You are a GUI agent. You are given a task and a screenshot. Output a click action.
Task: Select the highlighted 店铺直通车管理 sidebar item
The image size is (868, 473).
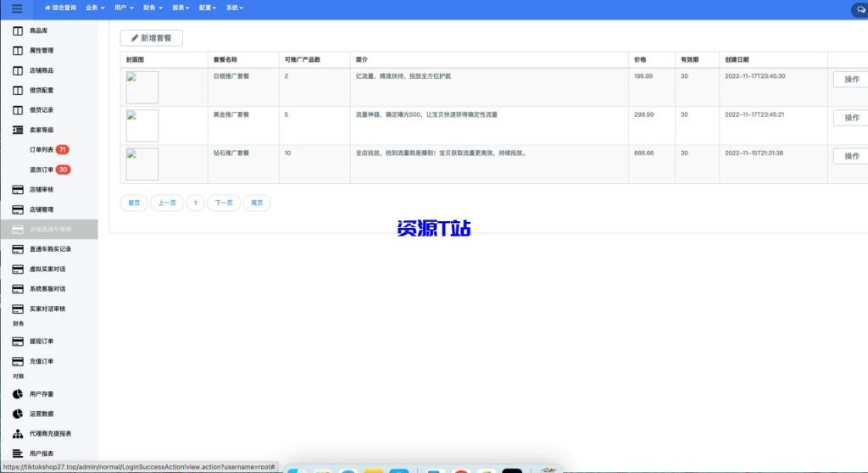[48, 230]
